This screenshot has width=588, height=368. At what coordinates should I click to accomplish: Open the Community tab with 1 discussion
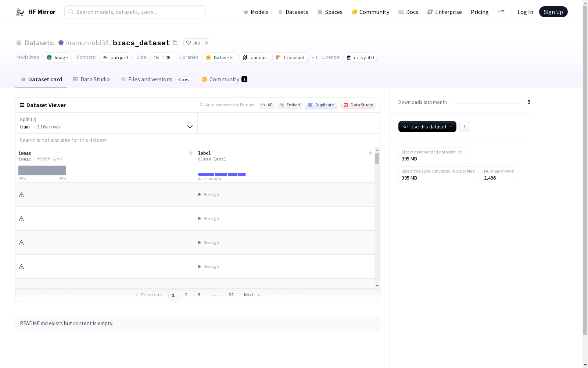point(225,79)
